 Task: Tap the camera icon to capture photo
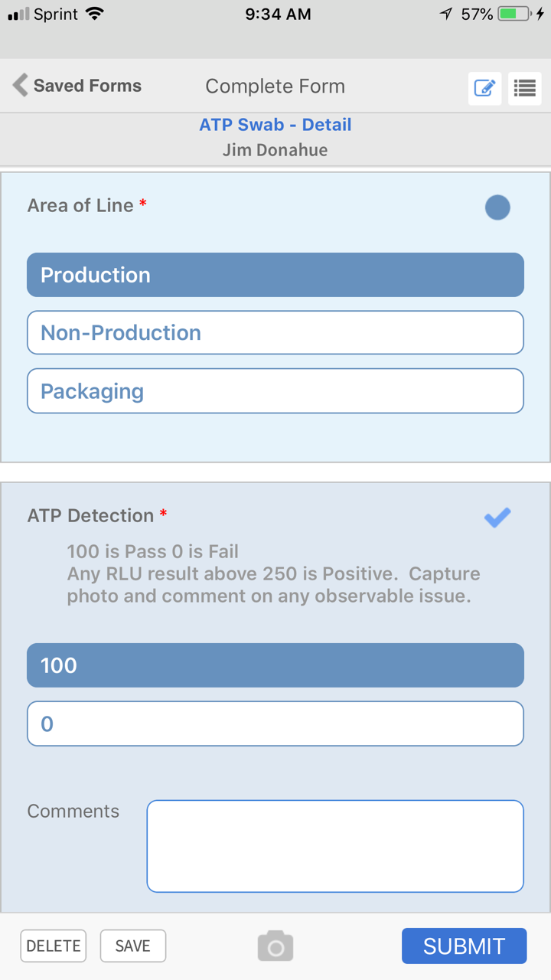click(275, 946)
